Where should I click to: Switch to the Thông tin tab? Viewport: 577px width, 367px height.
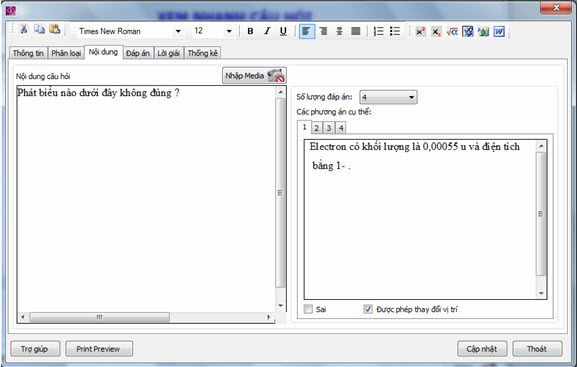tap(28, 53)
